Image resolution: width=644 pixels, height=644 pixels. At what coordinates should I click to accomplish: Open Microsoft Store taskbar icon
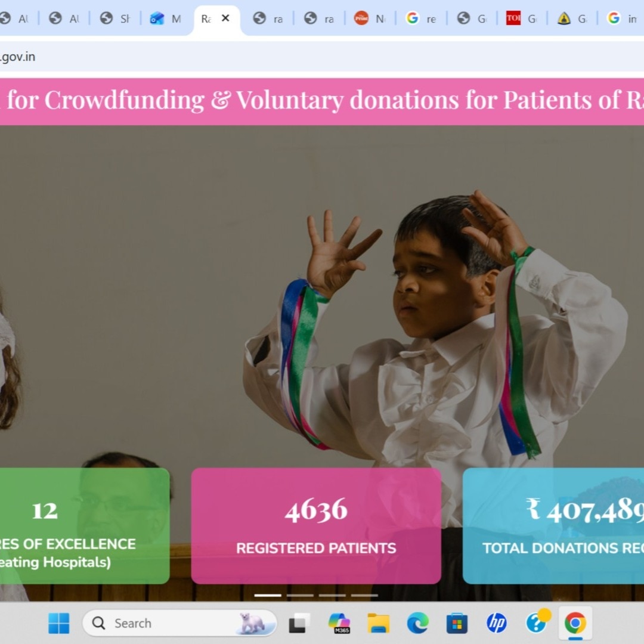coord(457,623)
